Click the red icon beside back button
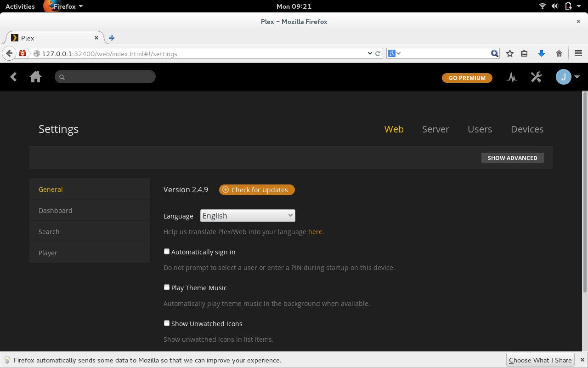The width and height of the screenshot is (588, 368). (23, 53)
